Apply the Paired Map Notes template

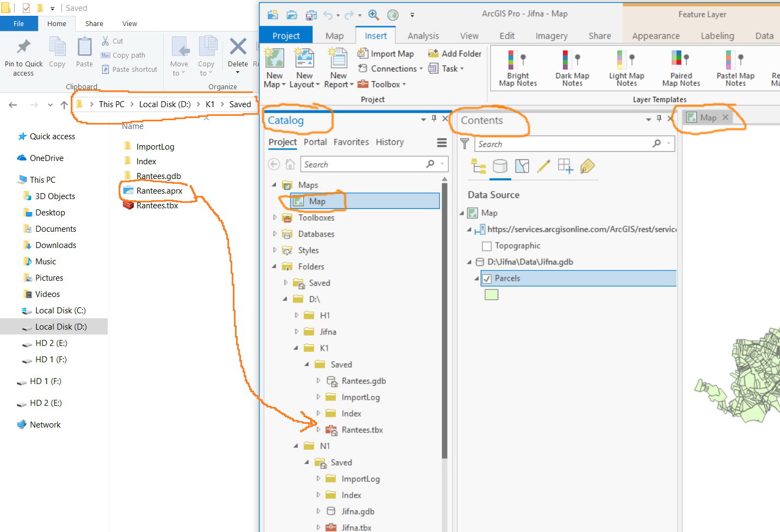tap(681, 68)
